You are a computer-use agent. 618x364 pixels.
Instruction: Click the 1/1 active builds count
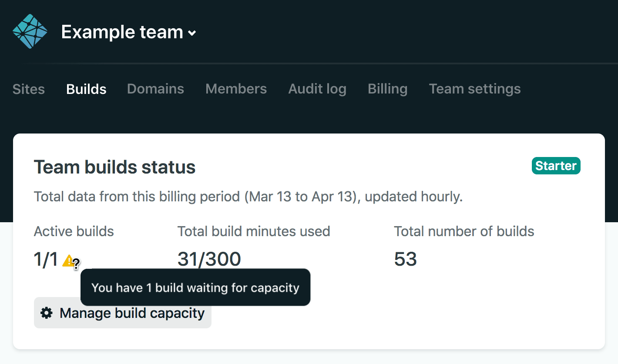(46, 260)
